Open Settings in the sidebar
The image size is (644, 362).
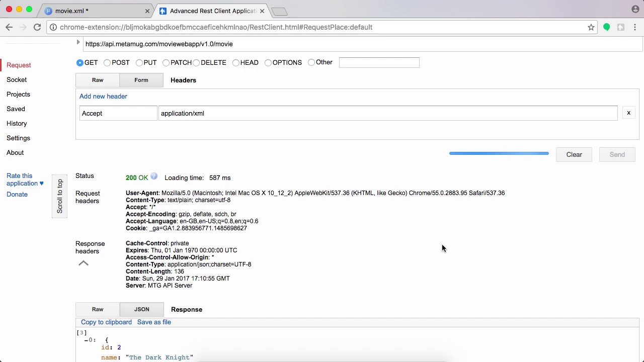[x=18, y=138]
